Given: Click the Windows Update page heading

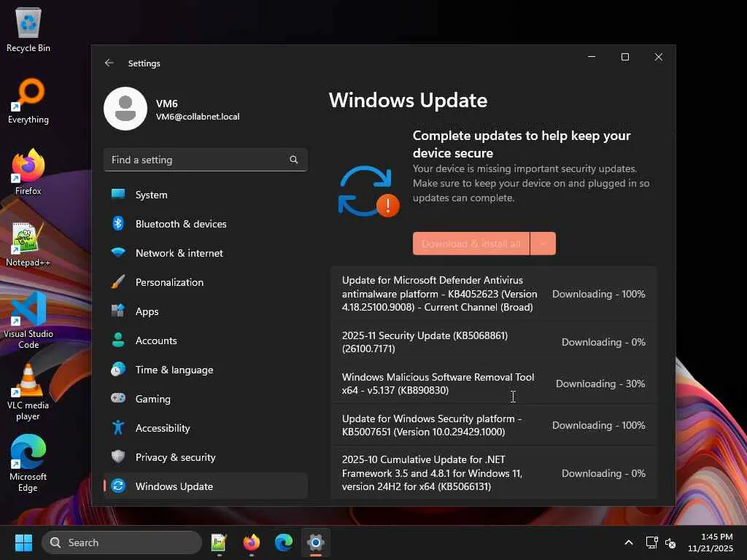Looking at the screenshot, I should (x=408, y=100).
